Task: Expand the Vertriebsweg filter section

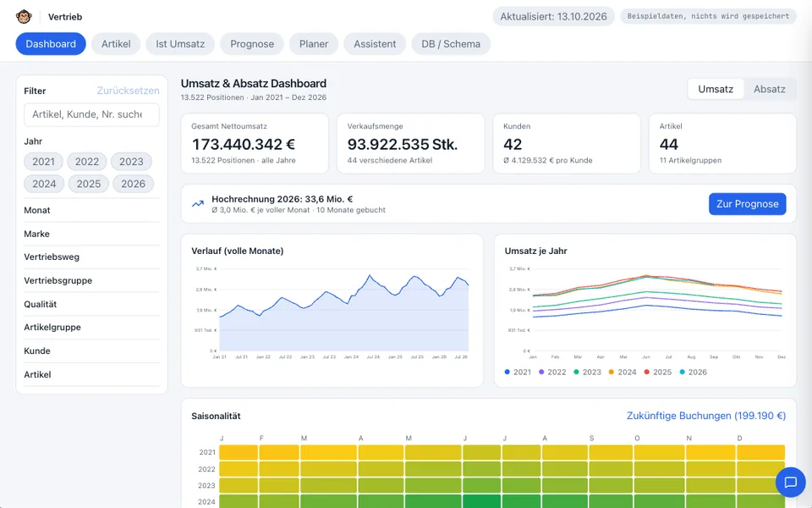Action: click(91, 257)
